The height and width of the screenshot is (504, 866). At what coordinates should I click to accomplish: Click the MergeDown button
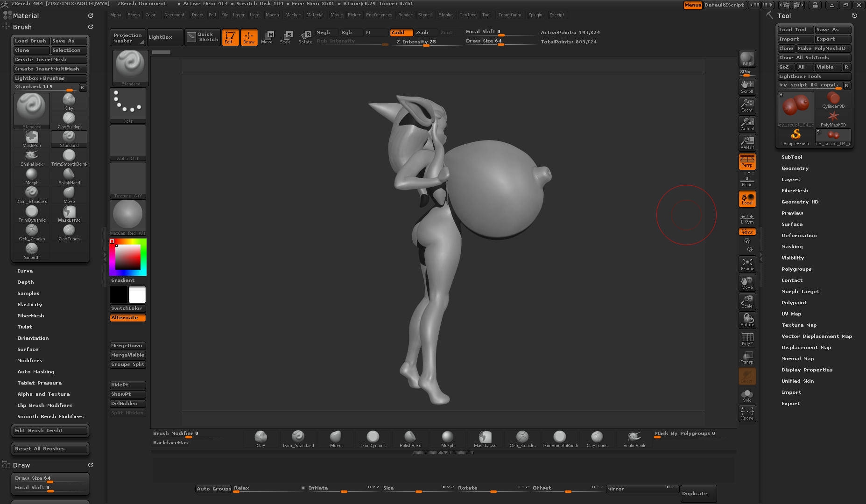pos(128,346)
